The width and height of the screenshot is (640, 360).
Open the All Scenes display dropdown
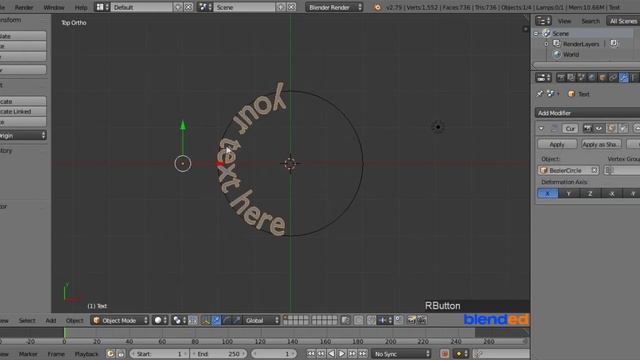tap(623, 21)
